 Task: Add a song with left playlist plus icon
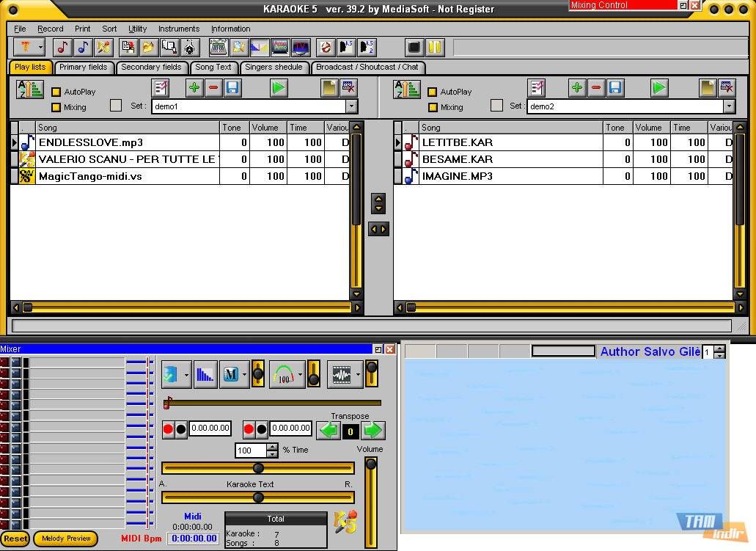194,88
